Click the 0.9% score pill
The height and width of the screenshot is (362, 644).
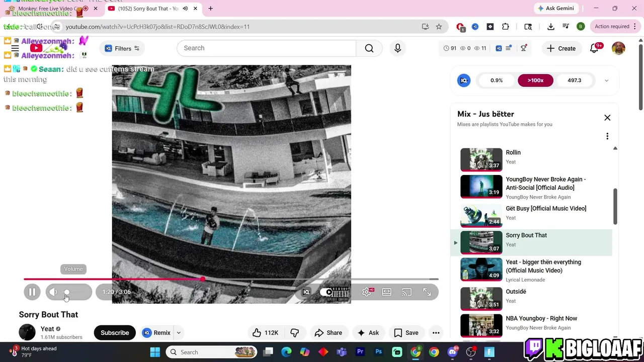pos(497,80)
